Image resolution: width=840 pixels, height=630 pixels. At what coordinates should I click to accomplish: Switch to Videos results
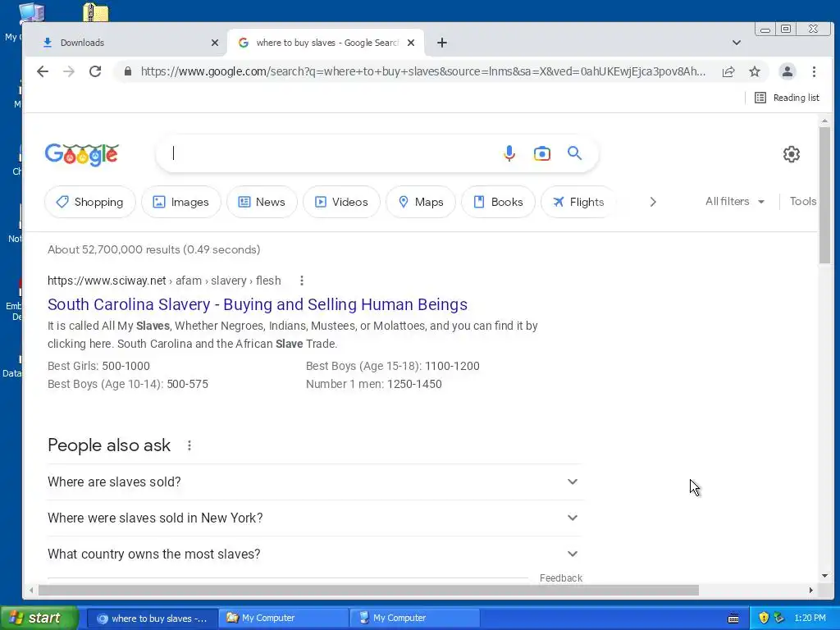[341, 202]
